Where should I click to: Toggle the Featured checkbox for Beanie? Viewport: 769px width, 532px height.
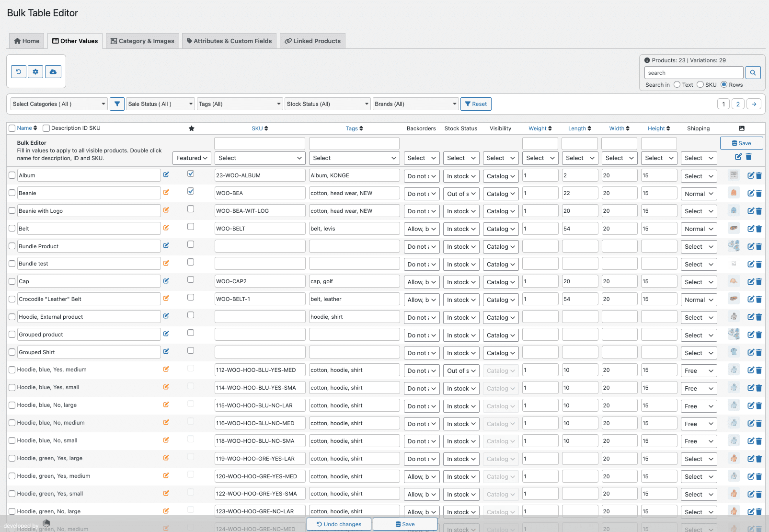coord(191,191)
